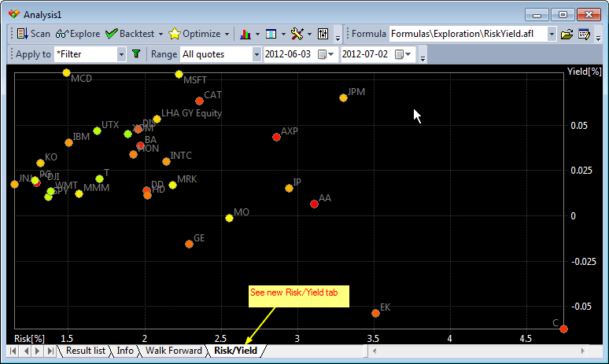The width and height of the screenshot is (609, 364).
Task: Switch to the Result list tab
Action: click(x=86, y=351)
